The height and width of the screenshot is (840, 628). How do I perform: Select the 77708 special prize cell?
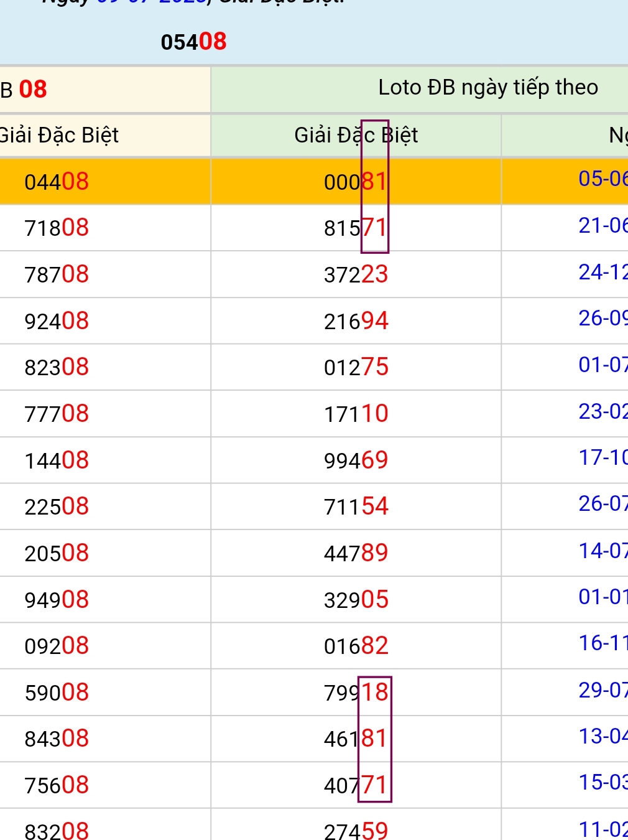pyautogui.click(x=57, y=414)
